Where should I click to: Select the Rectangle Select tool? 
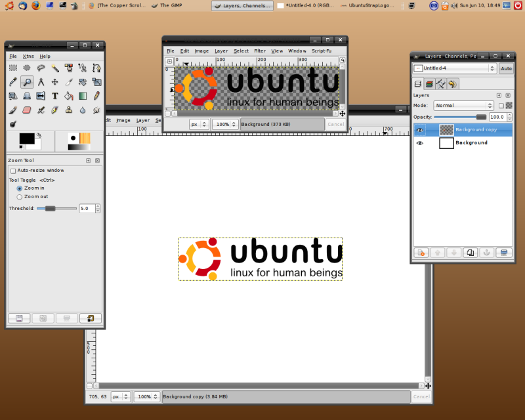pyautogui.click(x=13, y=68)
